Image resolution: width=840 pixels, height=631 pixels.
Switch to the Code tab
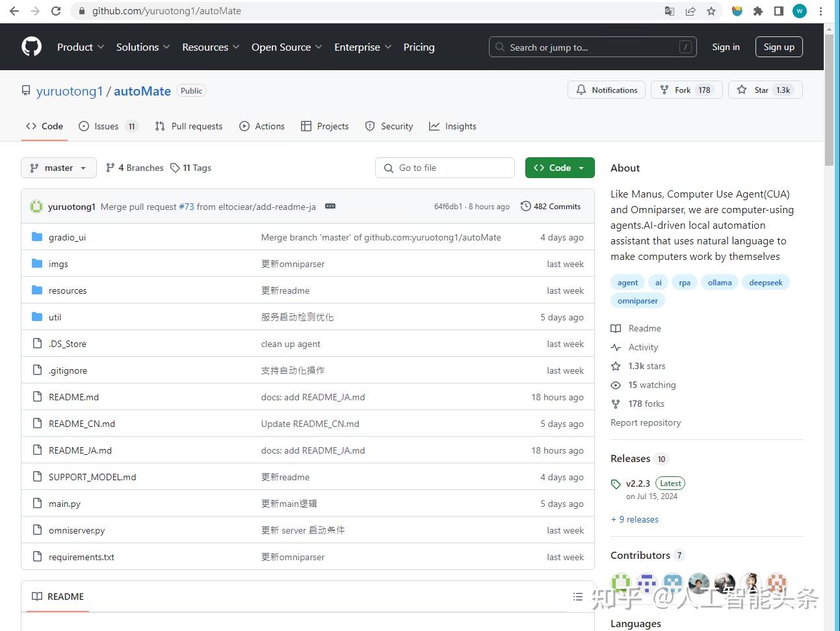tap(44, 126)
